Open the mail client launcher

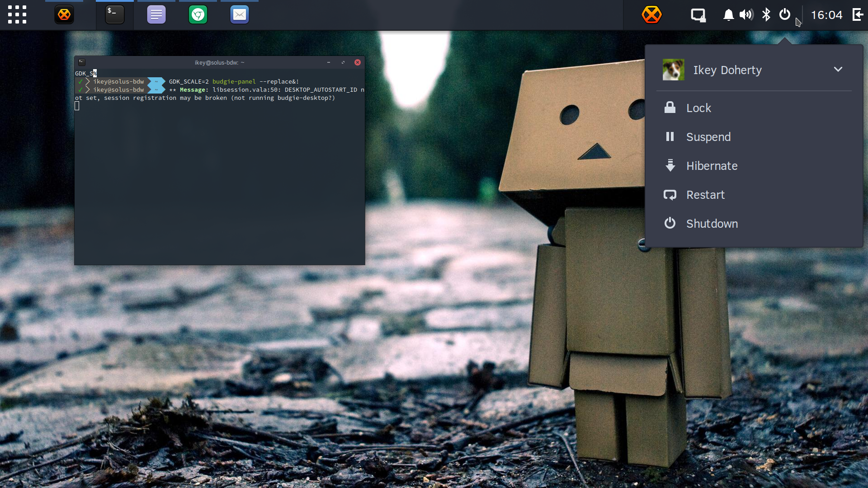tap(240, 15)
